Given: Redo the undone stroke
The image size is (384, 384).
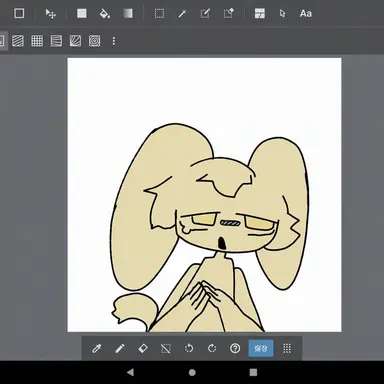Looking at the screenshot, I should click(212, 349).
